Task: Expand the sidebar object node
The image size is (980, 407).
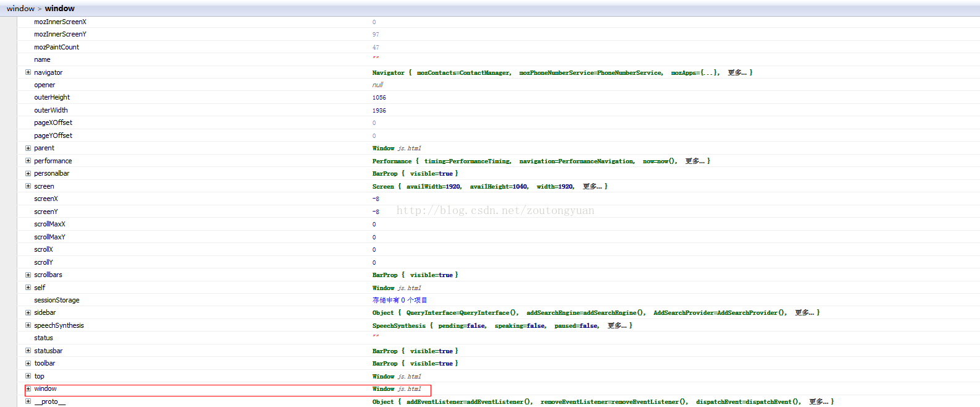Action: 28,312
